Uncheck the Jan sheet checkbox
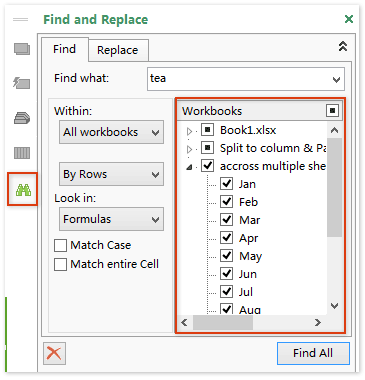The image size is (365, 380). pos(227,183)
